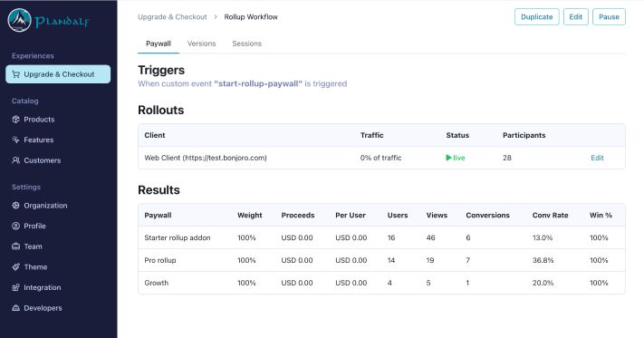Switch to the Sessions tab
The width and height of the screenshot is (644, 338).
247,43
